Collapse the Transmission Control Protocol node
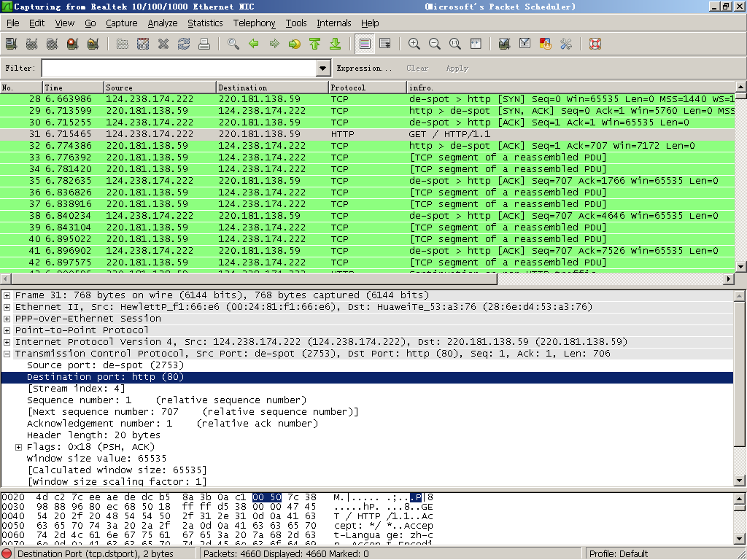This screenshot has width=747, height=560. [7, 354]
